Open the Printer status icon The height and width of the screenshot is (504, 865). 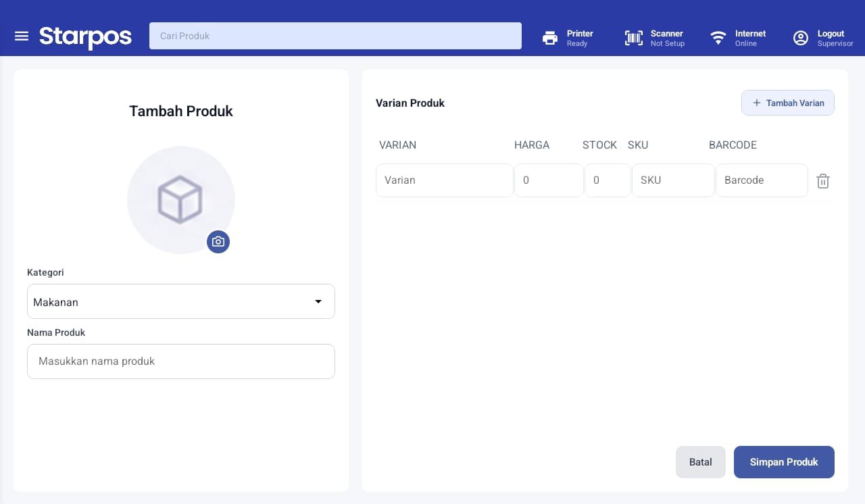tap(550, 39)
